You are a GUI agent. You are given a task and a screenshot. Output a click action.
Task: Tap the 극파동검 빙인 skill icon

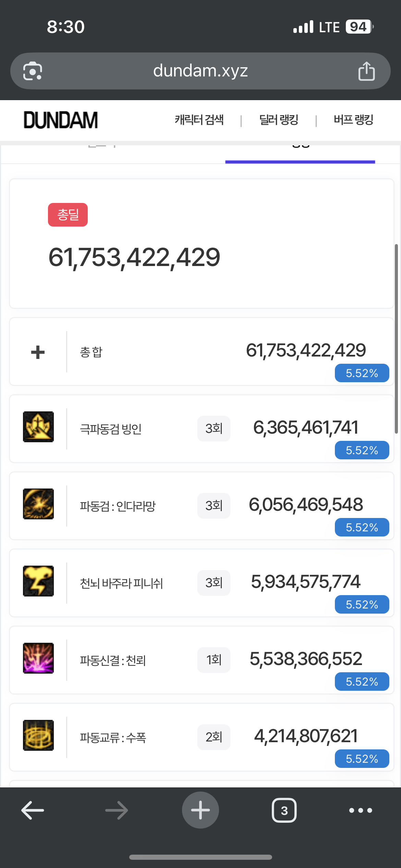click(x=38, y=427)
